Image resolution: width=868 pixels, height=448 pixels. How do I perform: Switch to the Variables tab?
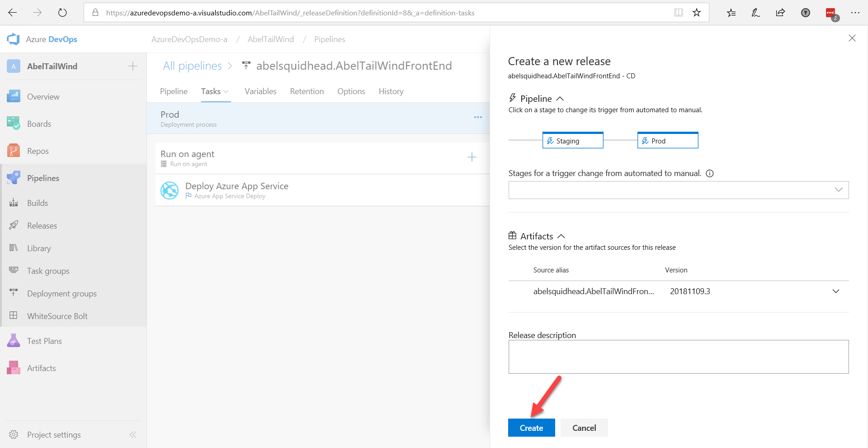260,91
